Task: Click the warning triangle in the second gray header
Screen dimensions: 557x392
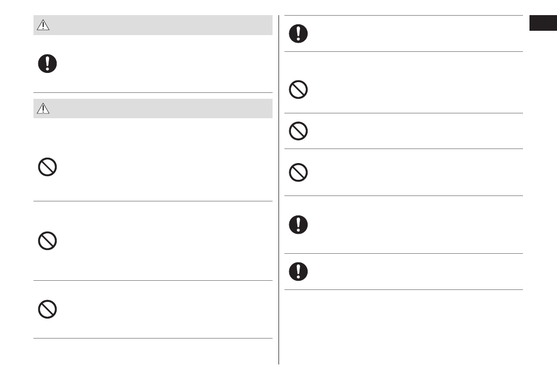Action: coord(43,109)
